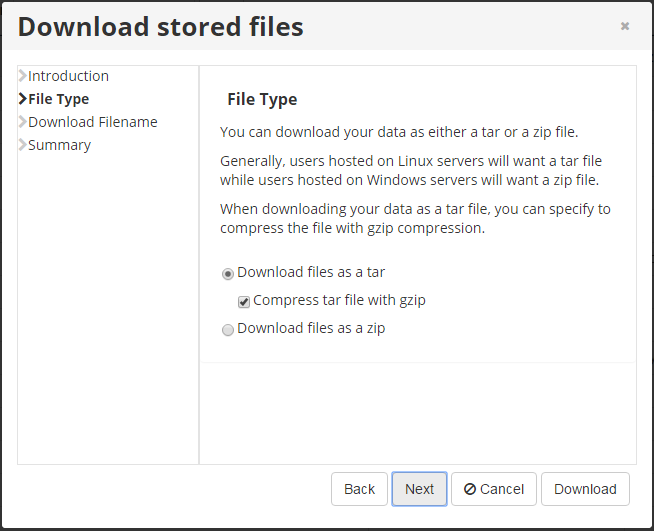Click the Download button

pyautogui.click(x=585, y=489)
